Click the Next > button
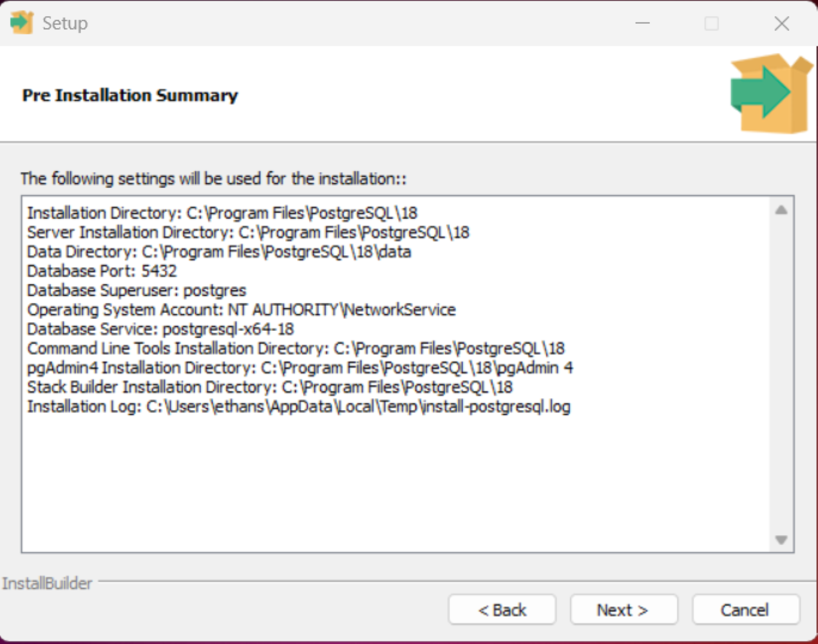This screenshot has width=818, height=644. (x=623, y=609)
